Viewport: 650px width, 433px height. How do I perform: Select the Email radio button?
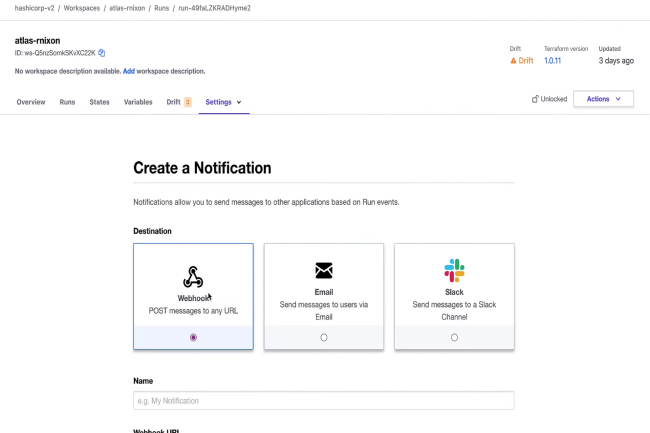click(324, 338)
